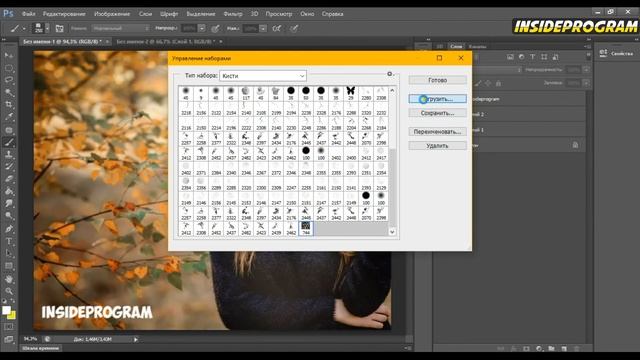Click the zoom percentage field in status bar
Screen dimensions: 640x360
pos(31,339)
